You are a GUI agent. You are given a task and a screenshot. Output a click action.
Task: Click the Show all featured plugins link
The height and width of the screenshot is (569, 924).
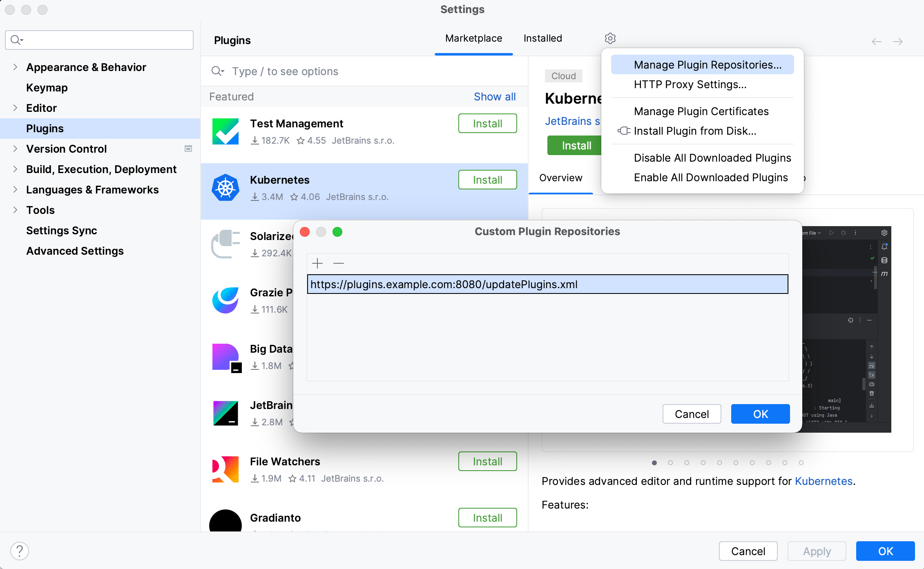click(x=495, y=96)
